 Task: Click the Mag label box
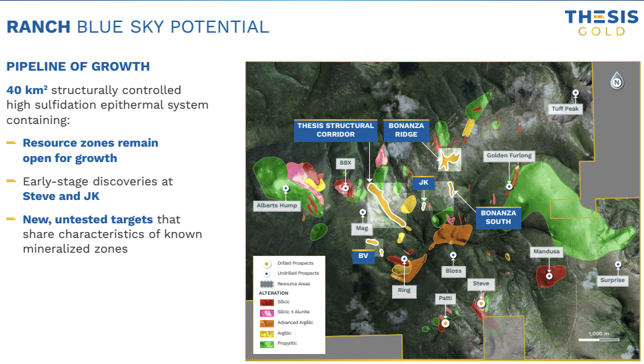point(362,229)
